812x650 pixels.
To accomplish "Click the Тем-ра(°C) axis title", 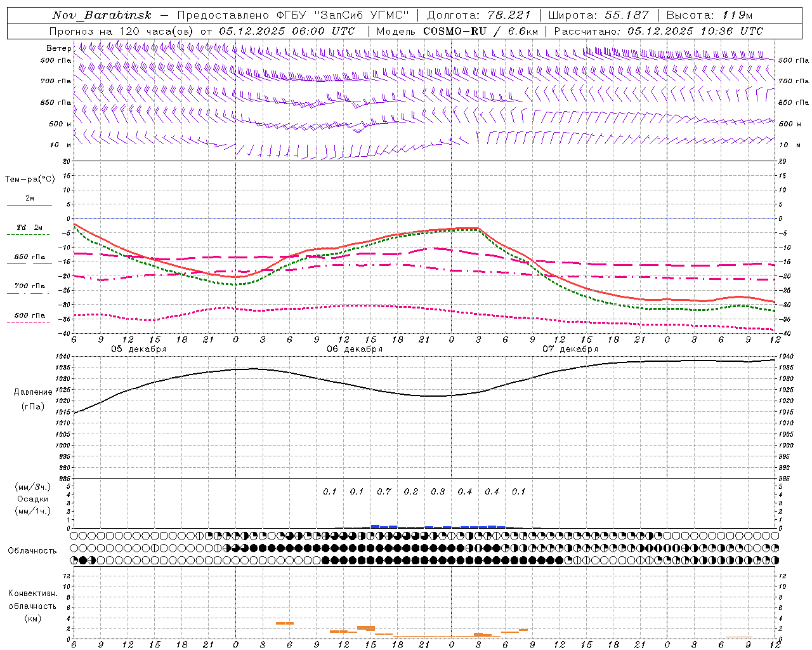I will 30,180.
